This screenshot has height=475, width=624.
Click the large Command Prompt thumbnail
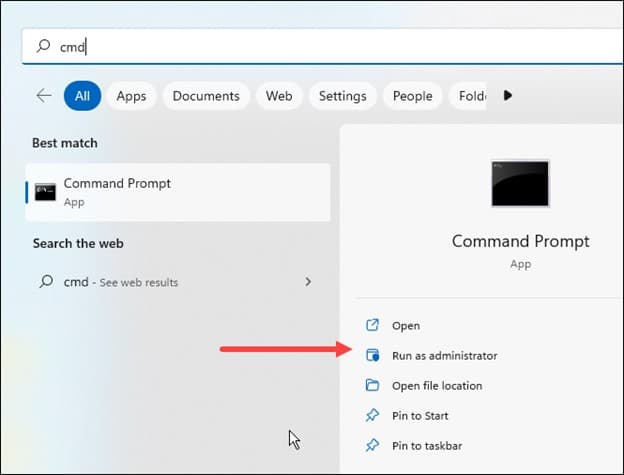tap(520, 183)
